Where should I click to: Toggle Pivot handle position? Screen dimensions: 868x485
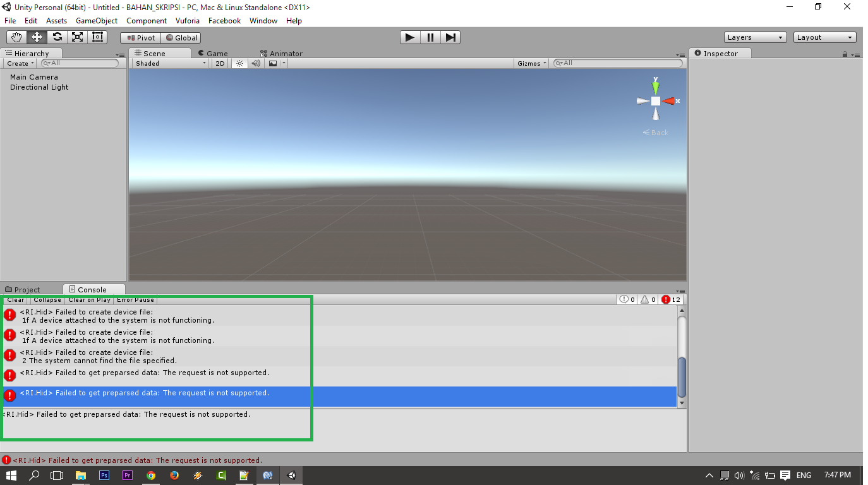141,38
